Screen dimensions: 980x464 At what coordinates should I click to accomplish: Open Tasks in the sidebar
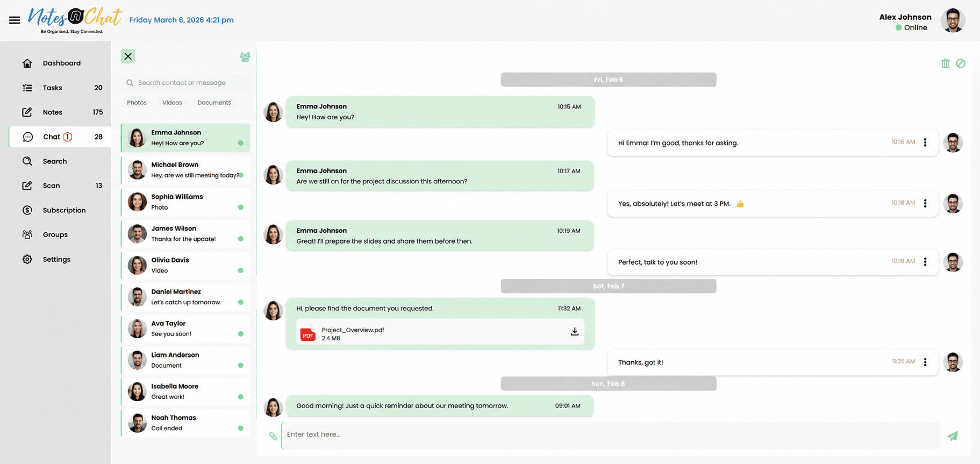pos(60,88)
